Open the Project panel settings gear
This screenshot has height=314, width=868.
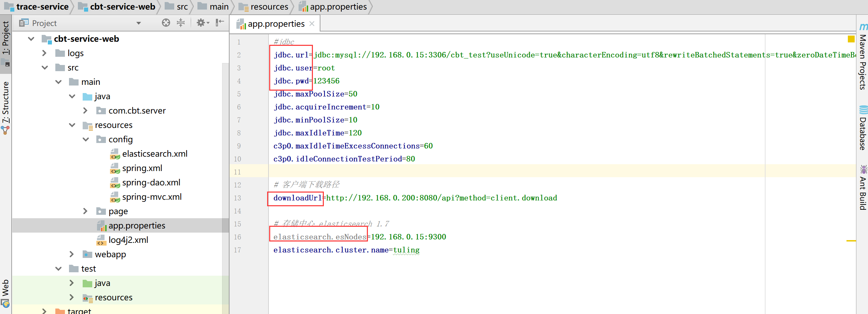click(x=203, y=23)
